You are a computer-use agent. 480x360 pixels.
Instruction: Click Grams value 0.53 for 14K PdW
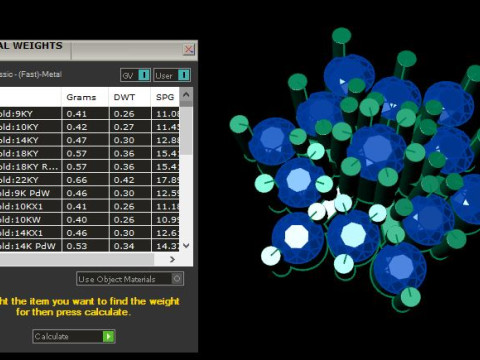(77, 246)
